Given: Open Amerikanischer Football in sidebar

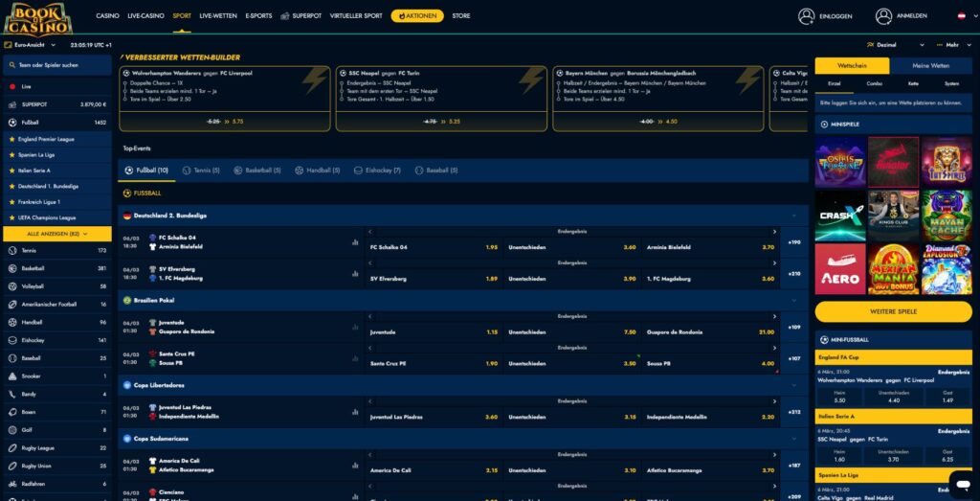Looking at the screenshot, I should point(56,305).
